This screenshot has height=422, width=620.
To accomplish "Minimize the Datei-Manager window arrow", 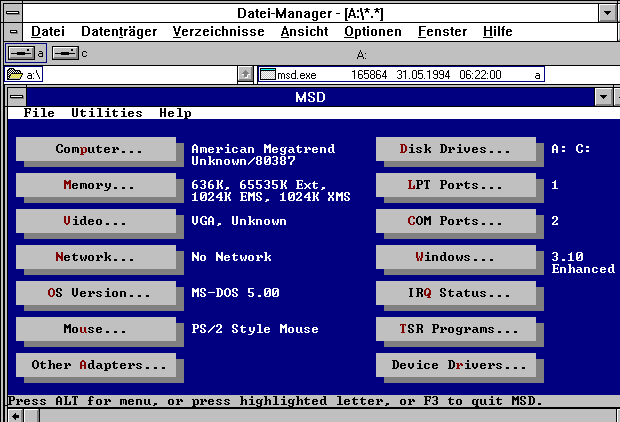I will tap(607, 13).
